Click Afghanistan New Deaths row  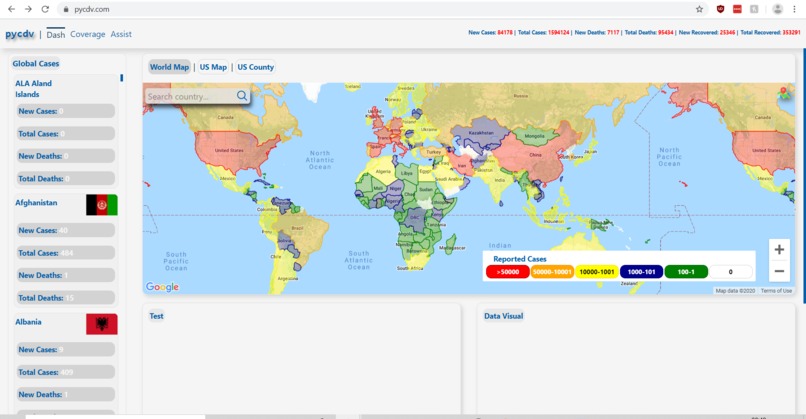pyautogui.click(x=66, y=275)
